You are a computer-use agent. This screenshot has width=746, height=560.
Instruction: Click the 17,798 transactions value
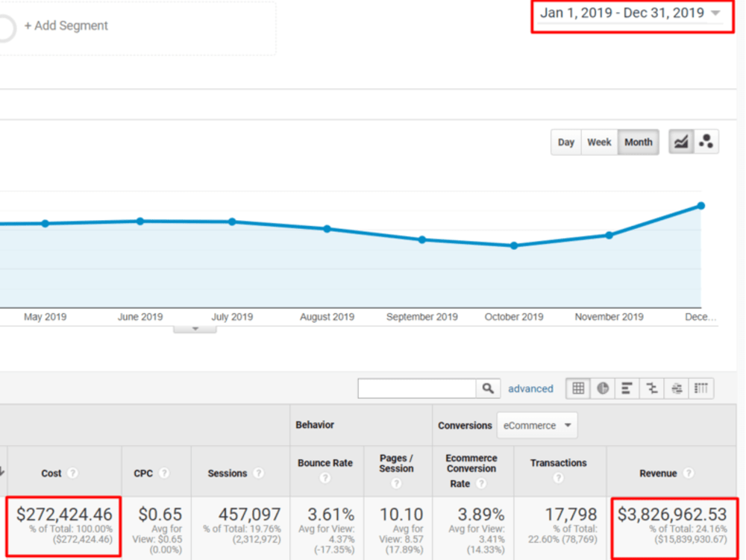tap(571, 515)
